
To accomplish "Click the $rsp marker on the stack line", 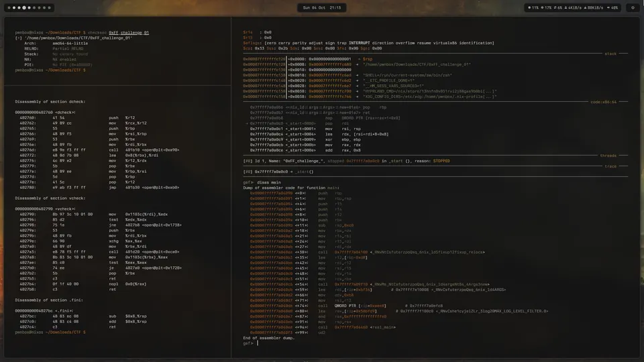I will click(368, 59).
